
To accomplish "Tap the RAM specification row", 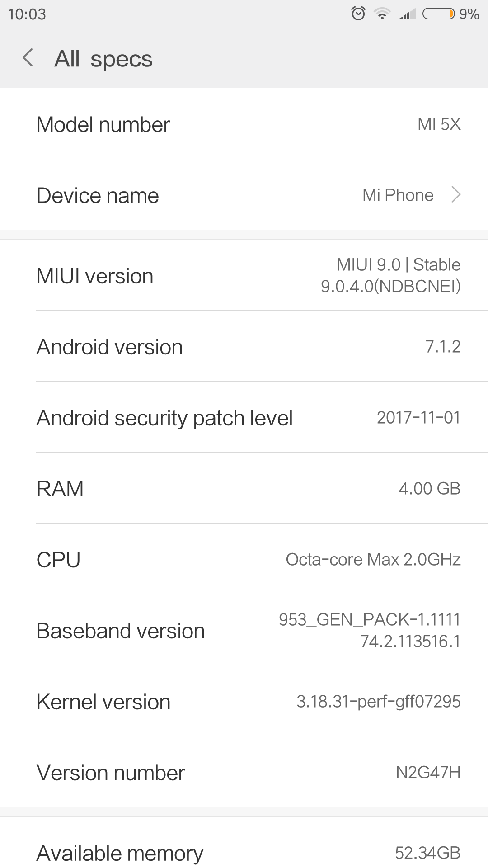I will click(244, 489).
